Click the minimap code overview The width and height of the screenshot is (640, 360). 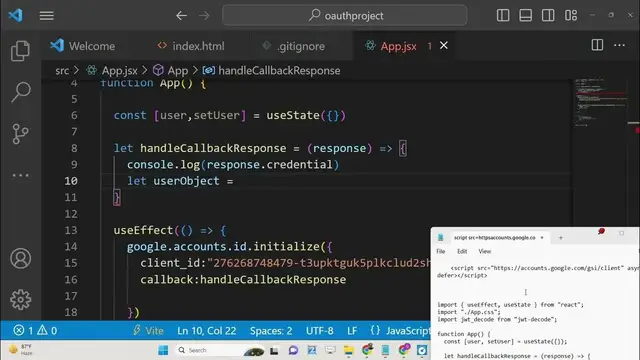point(601,103)
